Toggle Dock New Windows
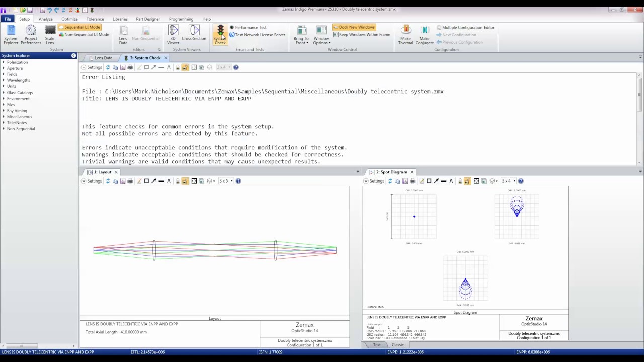The height and width of the screenshot is (362, 644). click(354, 27)
